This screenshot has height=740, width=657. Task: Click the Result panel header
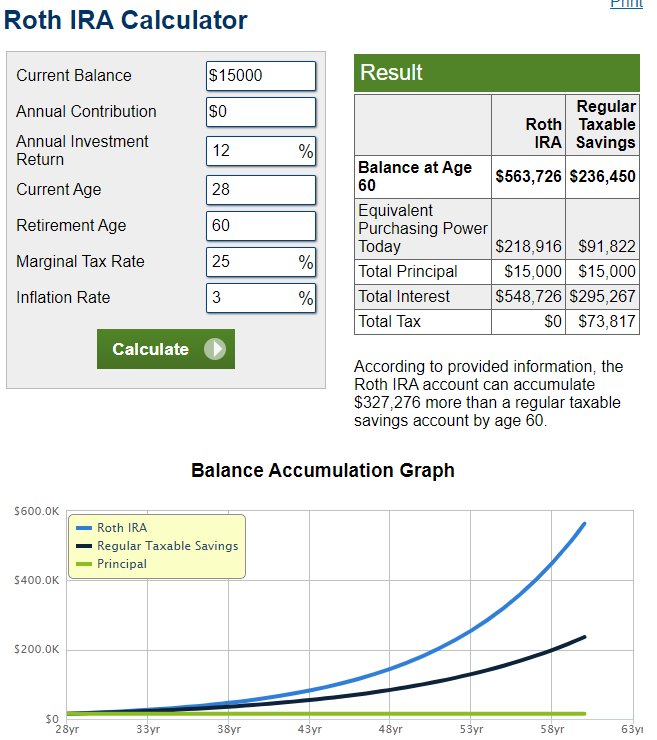497,73
